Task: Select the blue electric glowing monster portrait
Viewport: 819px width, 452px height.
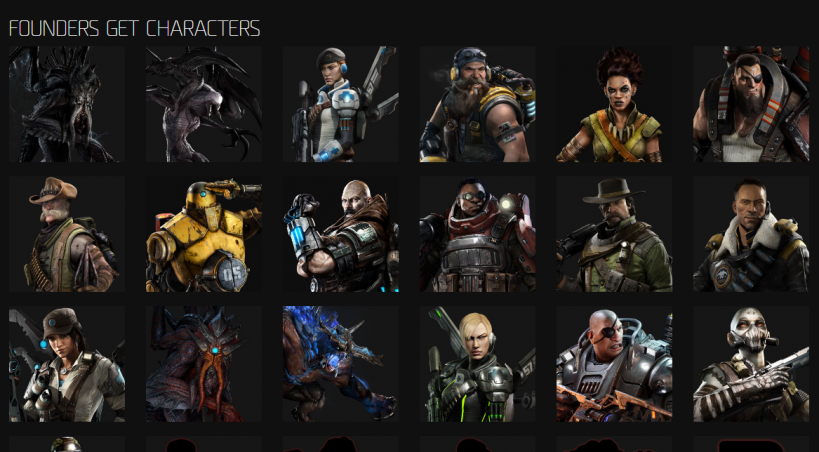Action: [341, 364]
